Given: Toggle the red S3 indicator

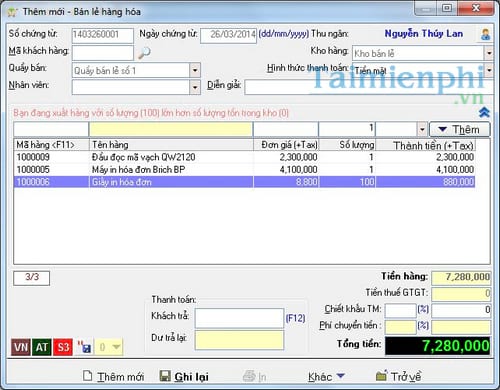Looking at the screenshot, I should click(x=63, y=347).
